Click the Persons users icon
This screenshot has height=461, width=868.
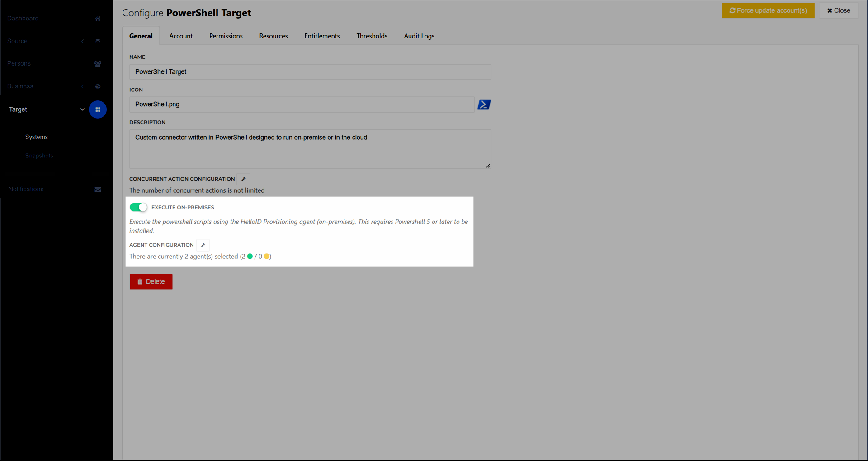point(98,64)
